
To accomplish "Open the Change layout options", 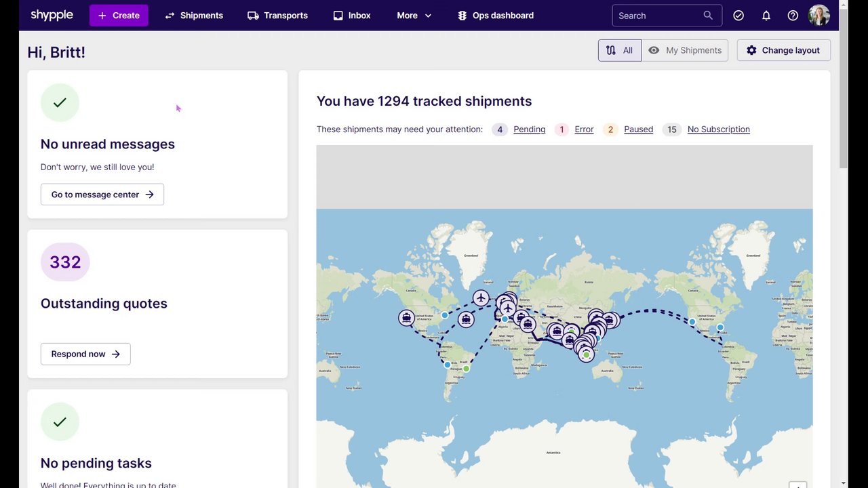I will [x=783, y=50].
